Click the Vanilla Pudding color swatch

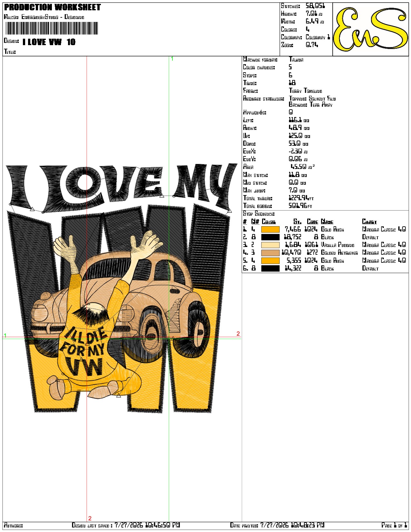[x=270, y=245]
